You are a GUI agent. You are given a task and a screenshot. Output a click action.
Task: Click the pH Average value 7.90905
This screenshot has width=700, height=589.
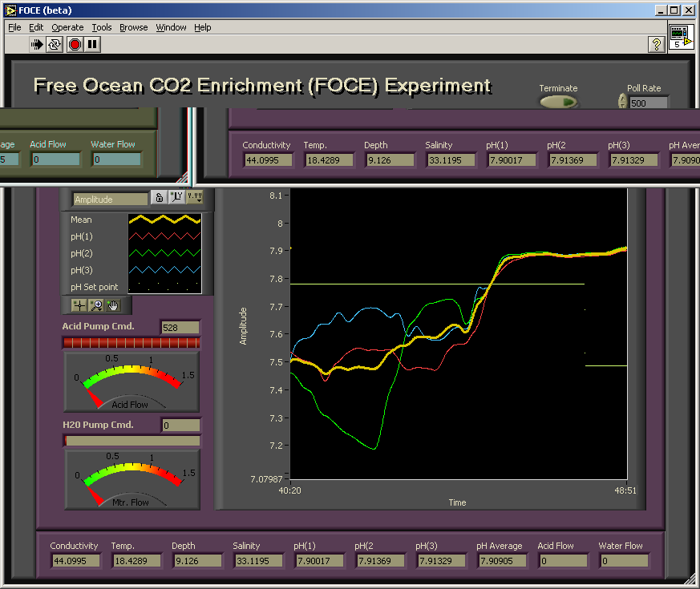(x=502, y=561)
